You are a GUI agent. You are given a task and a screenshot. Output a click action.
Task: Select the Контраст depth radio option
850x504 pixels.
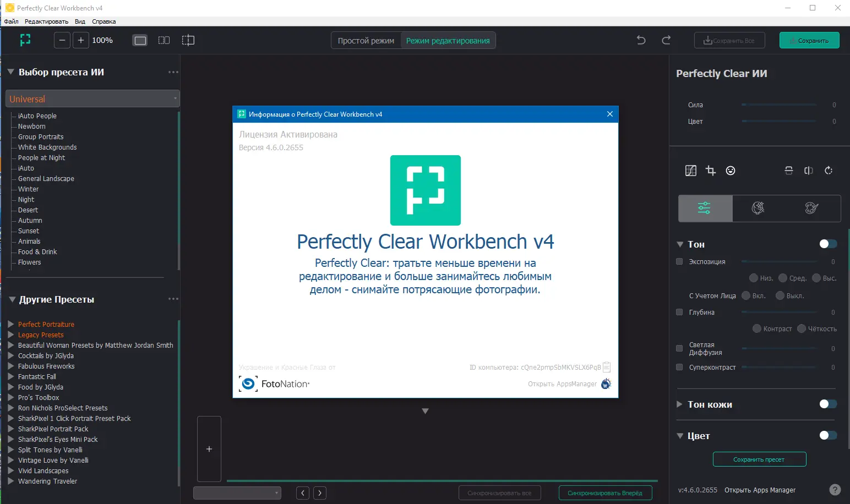[x=757, y=328]
